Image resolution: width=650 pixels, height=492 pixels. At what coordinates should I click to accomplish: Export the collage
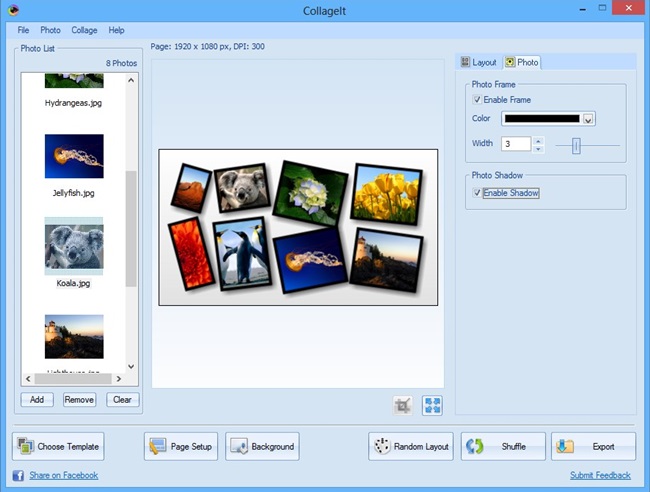tap(593, 446)
